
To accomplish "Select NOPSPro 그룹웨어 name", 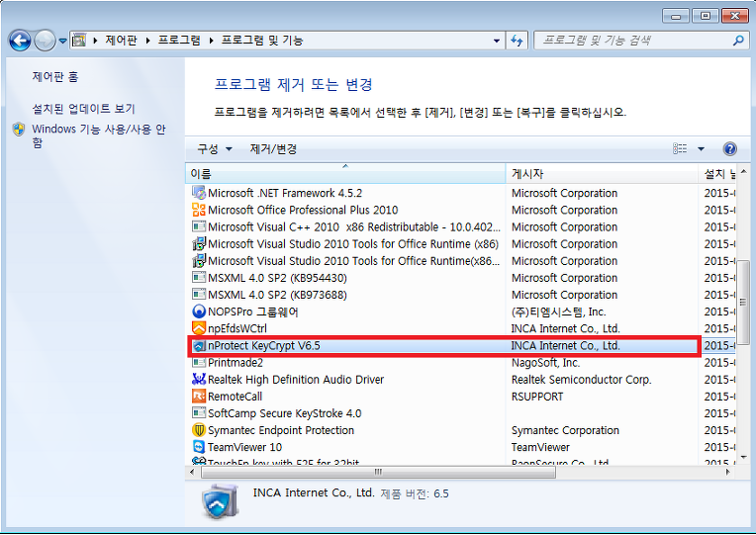I will pos(252,312).
